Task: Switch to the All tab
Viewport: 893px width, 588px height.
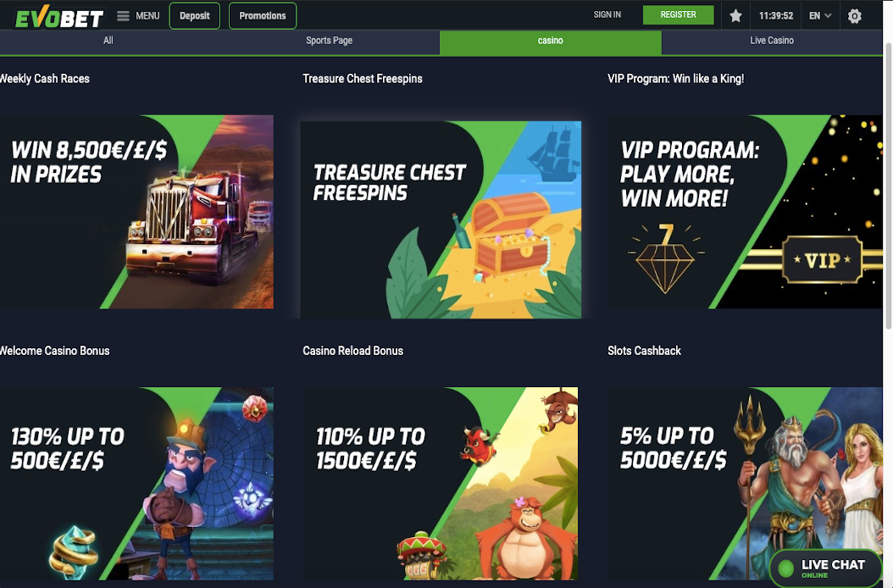Action: (108, 41)
